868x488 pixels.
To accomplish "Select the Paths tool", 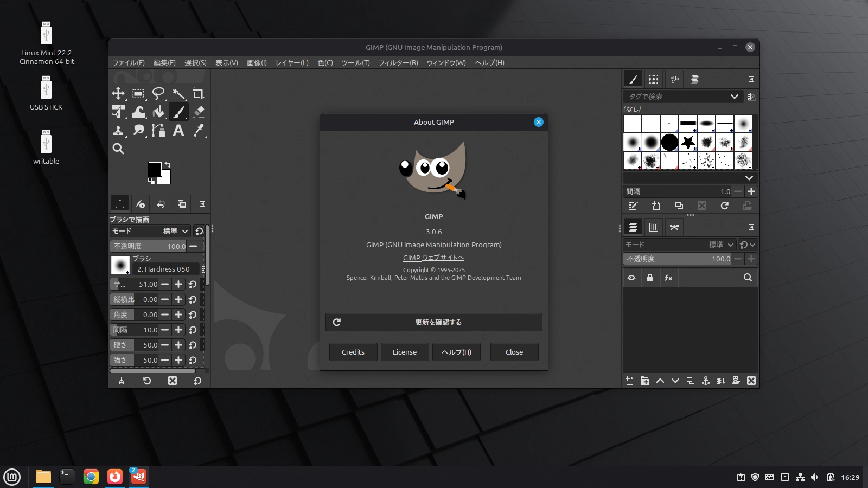I will coord(158,131).
